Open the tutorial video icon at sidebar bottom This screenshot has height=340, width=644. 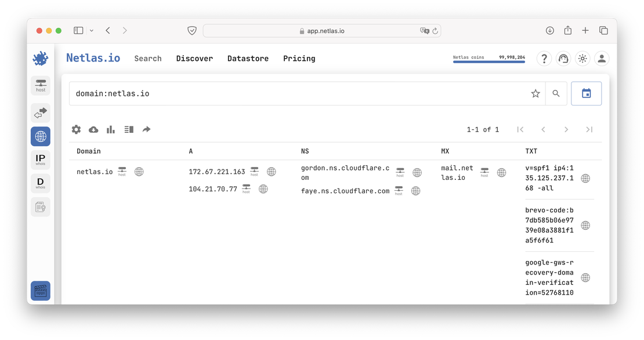[41, 291]
